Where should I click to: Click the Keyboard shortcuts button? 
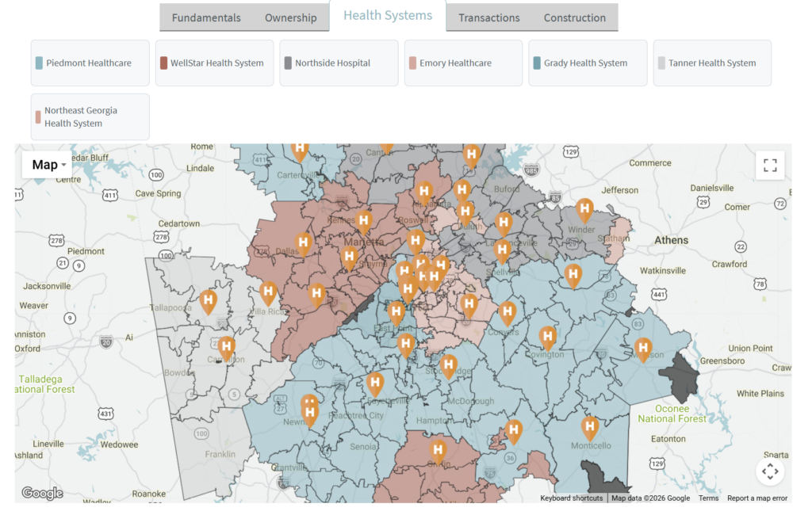point(571,498)
